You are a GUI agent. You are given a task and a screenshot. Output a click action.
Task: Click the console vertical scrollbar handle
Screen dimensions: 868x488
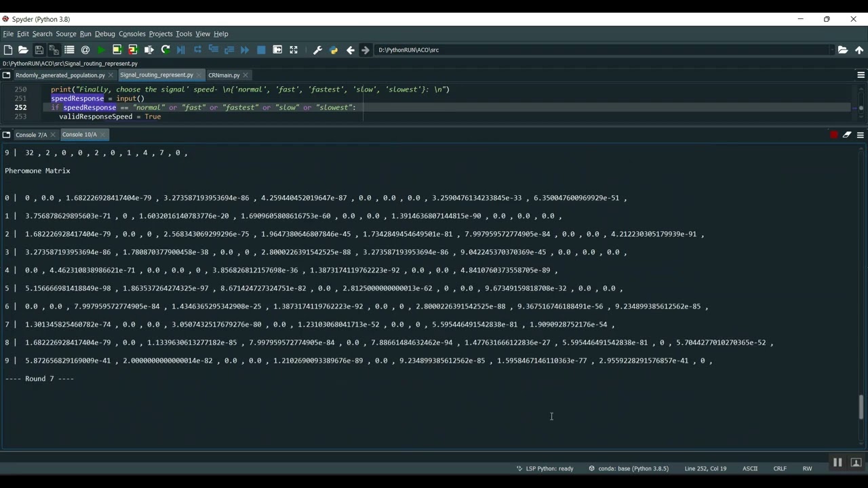point(861,407)
